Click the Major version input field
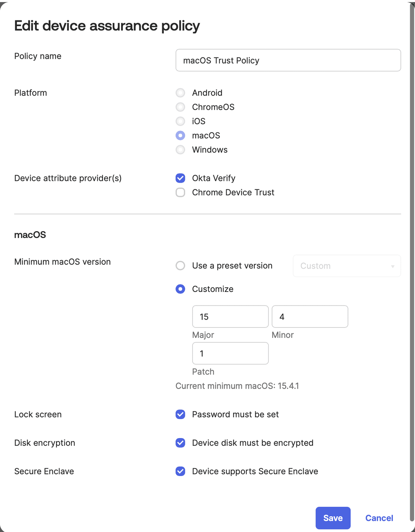 230,316
